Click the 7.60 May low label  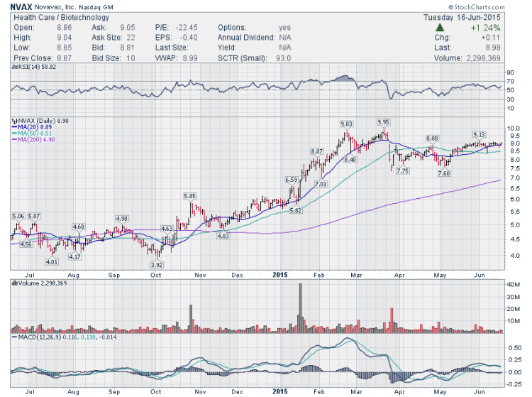pyautogui.click(x=444, y=173)
